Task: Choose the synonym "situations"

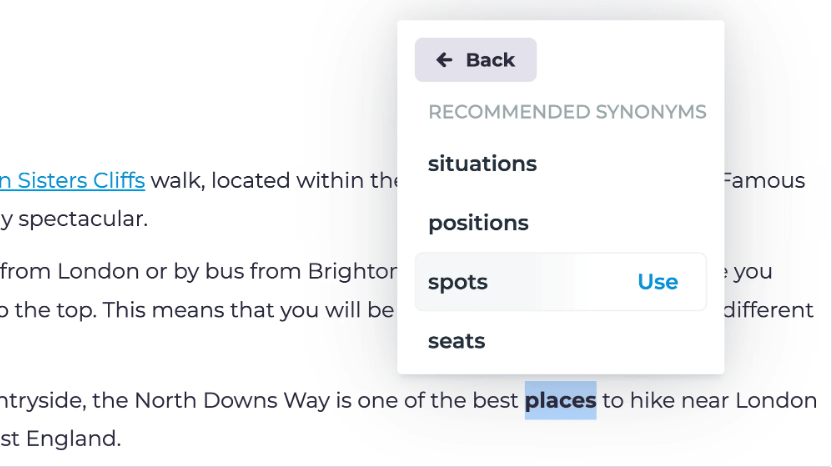Action: tap(482, 164)
